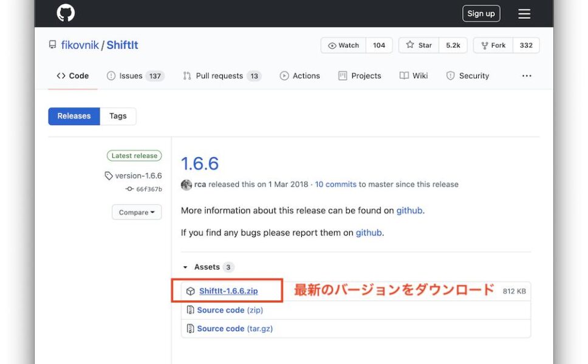This screenshot has height=364, width=588.
Task: Open the Compare dropdown
Action: 136,212
